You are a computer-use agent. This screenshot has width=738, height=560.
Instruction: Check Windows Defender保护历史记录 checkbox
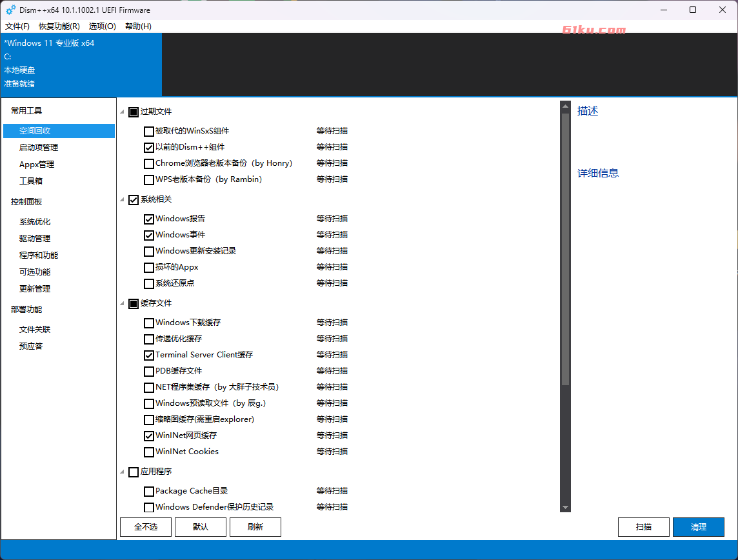coord(149,507)
